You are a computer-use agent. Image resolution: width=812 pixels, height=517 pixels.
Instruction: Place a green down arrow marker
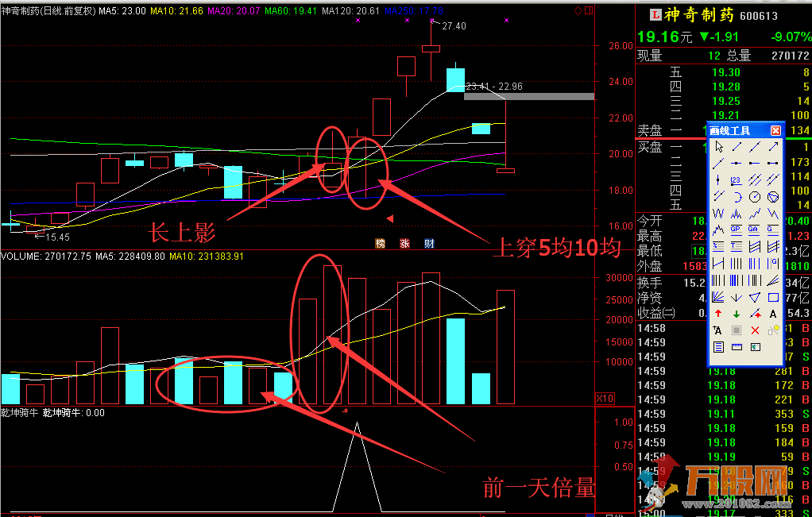click(737, 314)
